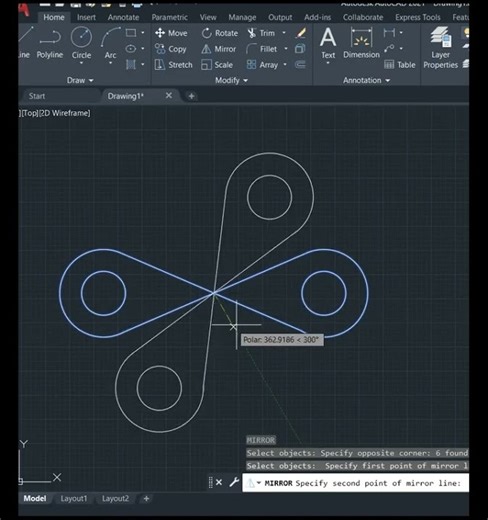
Task: Click the Leader tool icon
Action: click(x=389, y=49)
